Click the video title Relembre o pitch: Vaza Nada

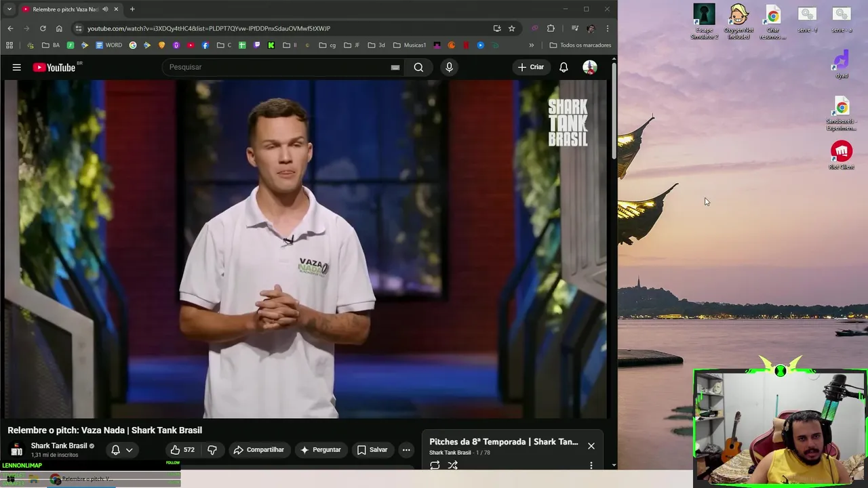[x=104, y=430]
